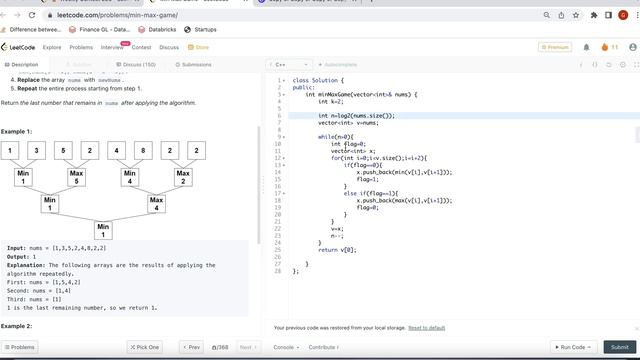Open the Chrome three-dot menu
Image resolution: width=640 pixels, height=360 pixels.
[637, 15]
